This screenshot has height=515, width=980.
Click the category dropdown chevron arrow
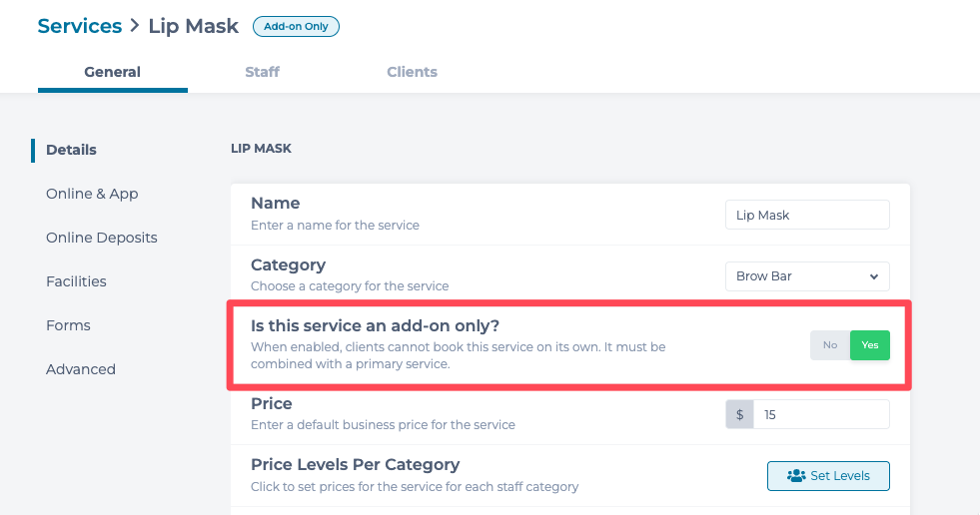(x=874, y=276)
